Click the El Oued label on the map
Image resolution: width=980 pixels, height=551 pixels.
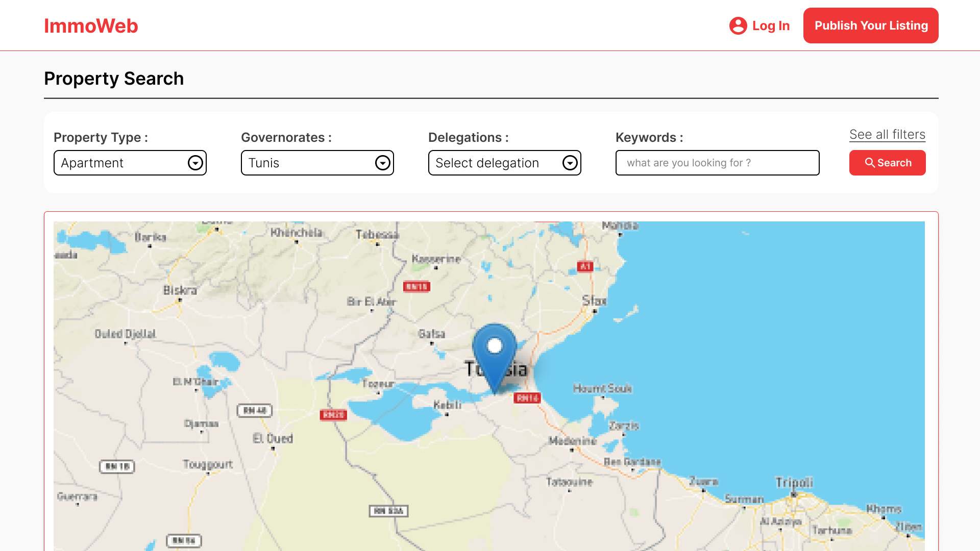coord(273,438)
